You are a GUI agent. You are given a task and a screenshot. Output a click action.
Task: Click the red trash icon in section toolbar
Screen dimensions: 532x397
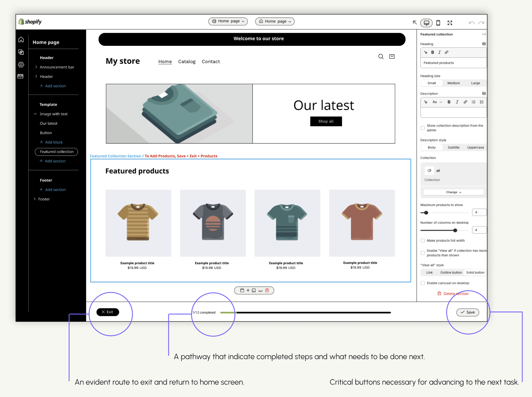point(267,290)
